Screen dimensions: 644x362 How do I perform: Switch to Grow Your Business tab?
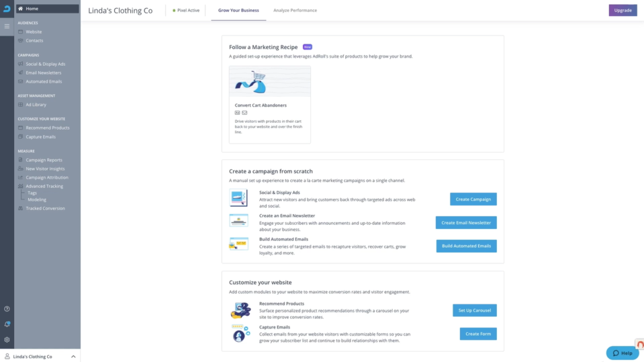tap(238, 10)
